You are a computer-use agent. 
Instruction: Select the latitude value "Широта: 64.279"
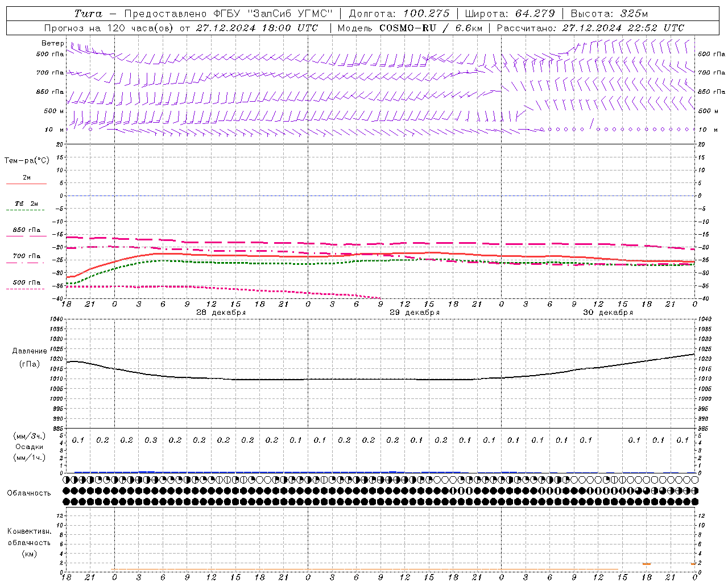tap(510, 14)
